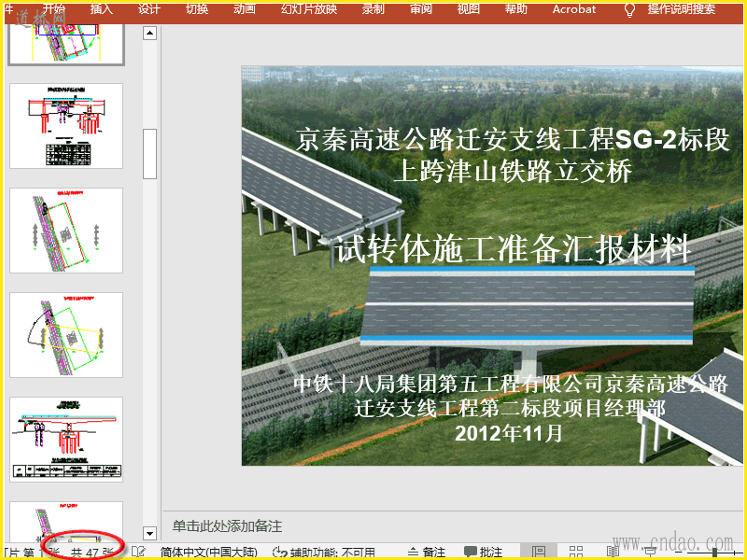Screen dimensions: 747x560
Task: Open the 批注 comments pane button
Action: pyautogui.click(x=484, y=552)
